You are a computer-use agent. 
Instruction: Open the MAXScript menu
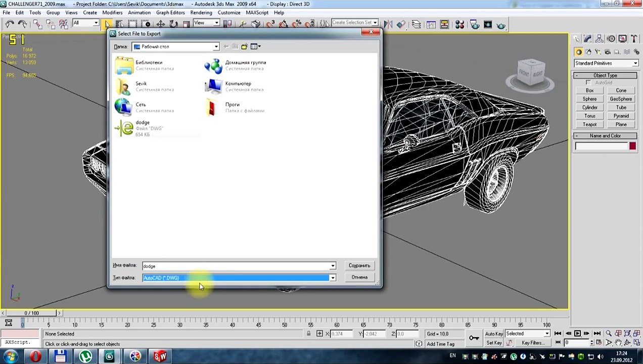[x=257, y=13]
